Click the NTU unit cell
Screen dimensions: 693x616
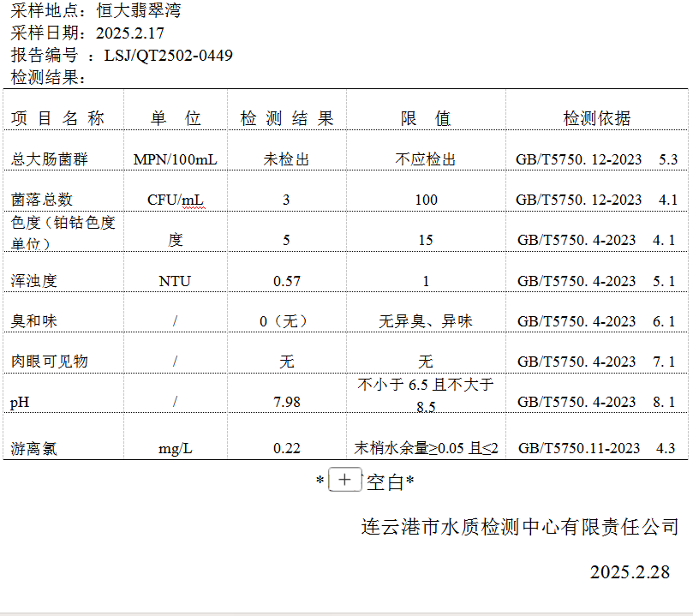pyautogui.click(x=175, y=281)
